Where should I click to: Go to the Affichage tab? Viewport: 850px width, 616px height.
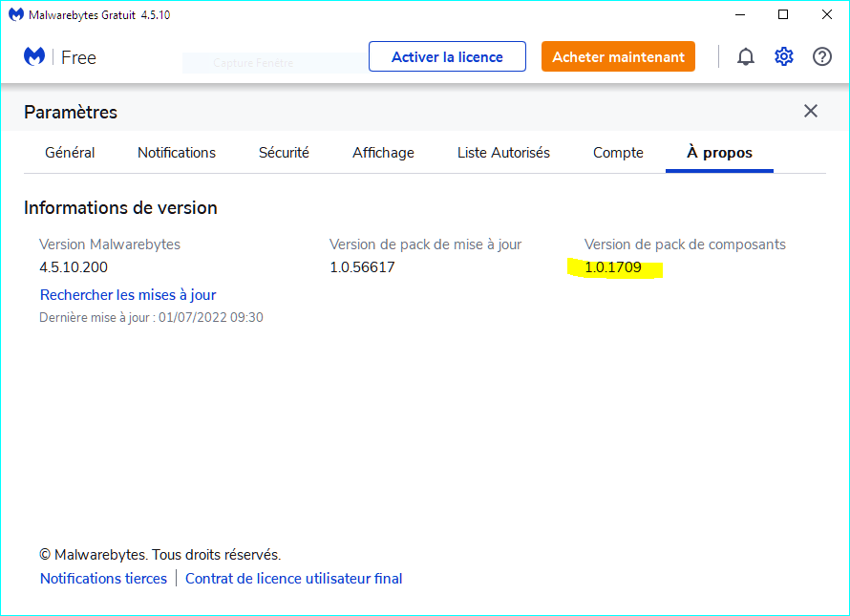point(383,153)
